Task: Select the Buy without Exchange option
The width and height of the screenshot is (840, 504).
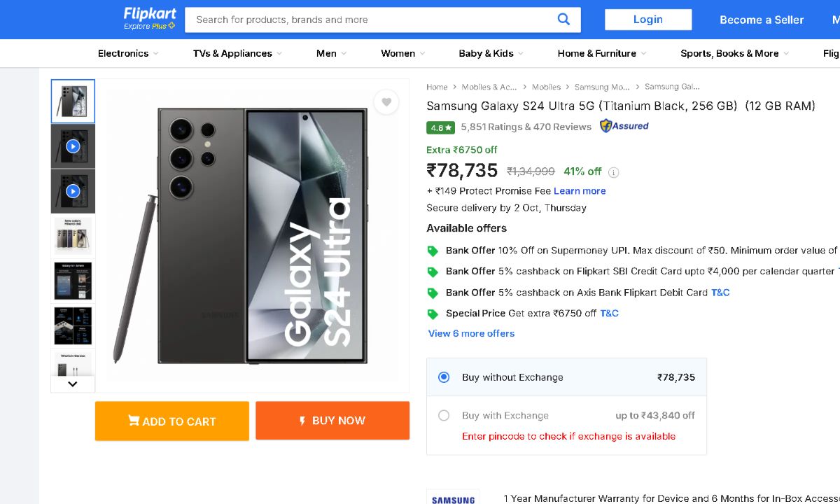Action: [x=444, y=377]
